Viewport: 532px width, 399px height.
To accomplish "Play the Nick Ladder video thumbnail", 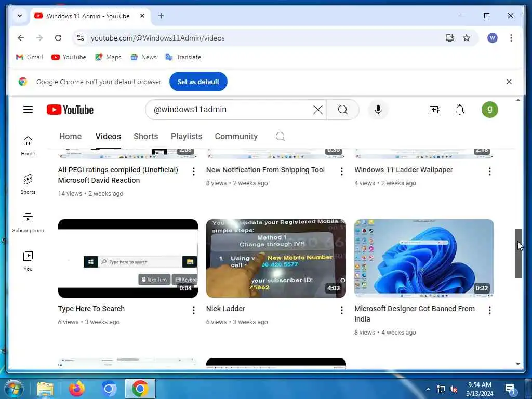I will [276, 259].
